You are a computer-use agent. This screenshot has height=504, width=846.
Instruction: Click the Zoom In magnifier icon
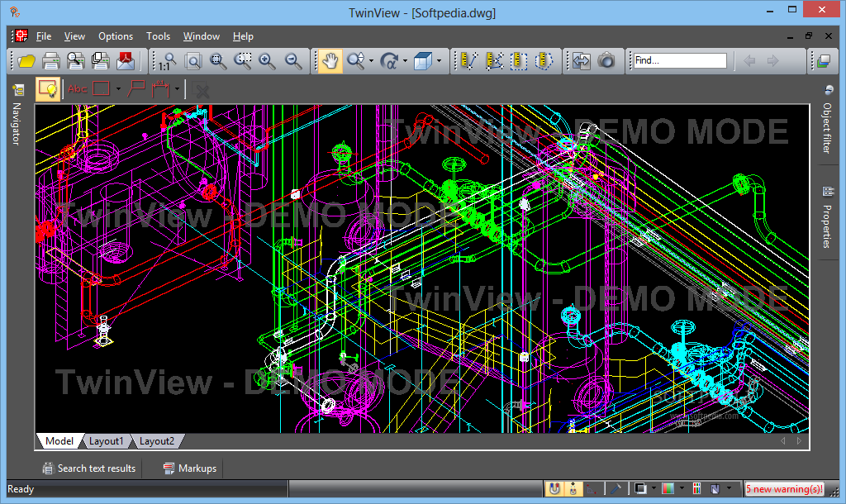(x=268, y=61)
